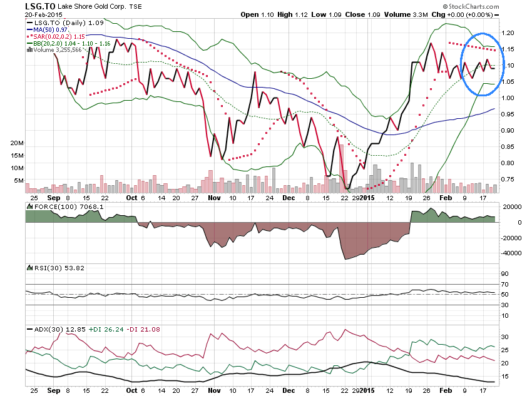This screenshot has width=532, height=396.
Task: Click the 70 label on RSI axis
Action: click(x=505, y=285)
